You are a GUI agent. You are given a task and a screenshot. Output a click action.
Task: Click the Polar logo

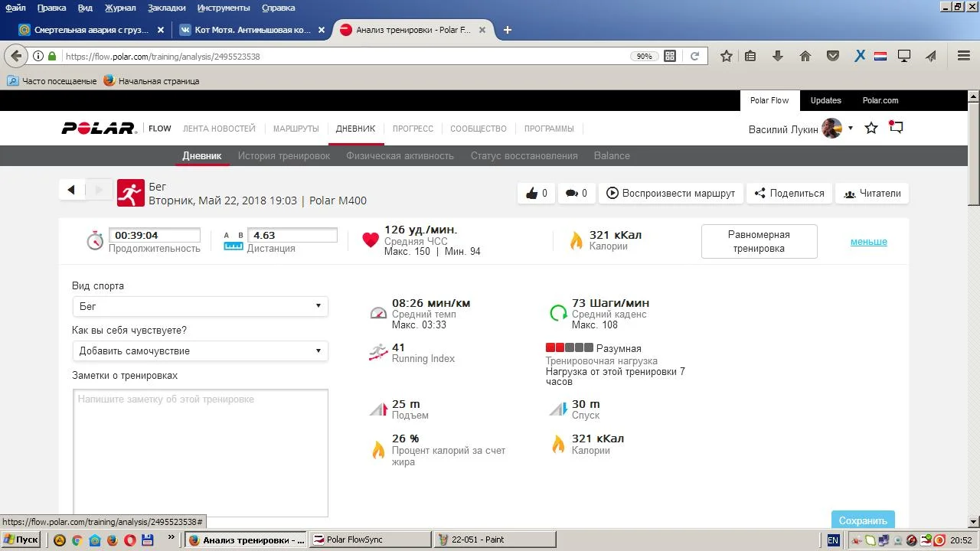tap(99, 129)
